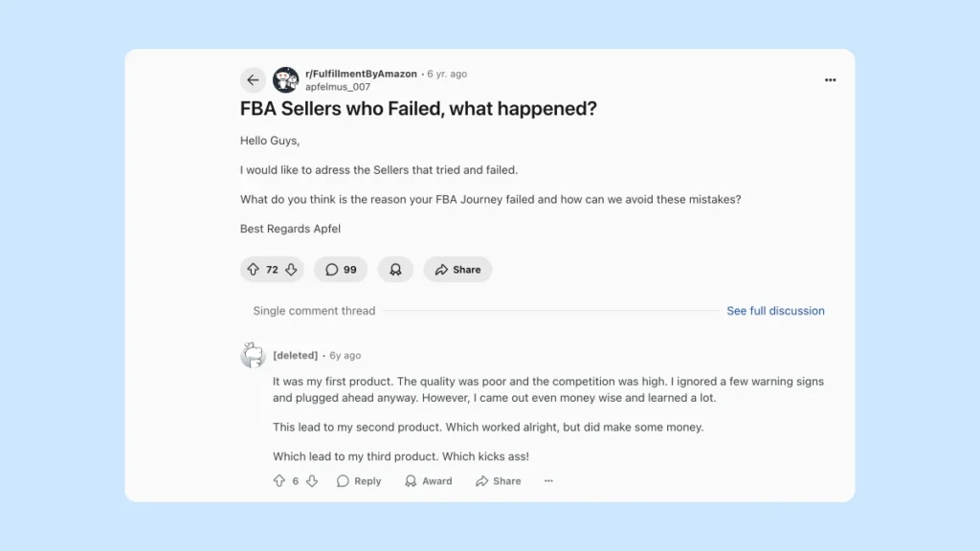The height and width of the screenshot is (551, 980).
Task: Click the post title heading
Action: click(418, 109)
